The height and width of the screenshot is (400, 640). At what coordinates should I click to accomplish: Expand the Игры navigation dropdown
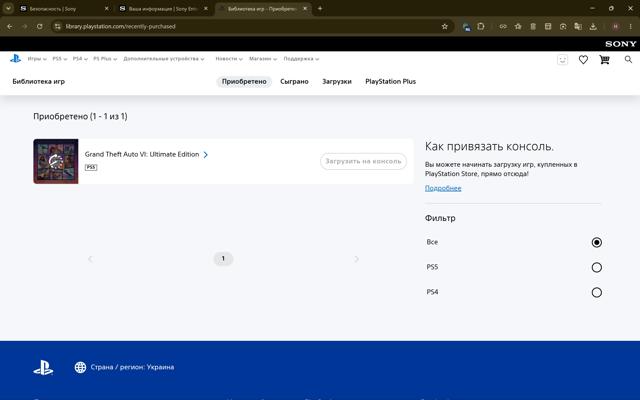(x=37, y=59)
